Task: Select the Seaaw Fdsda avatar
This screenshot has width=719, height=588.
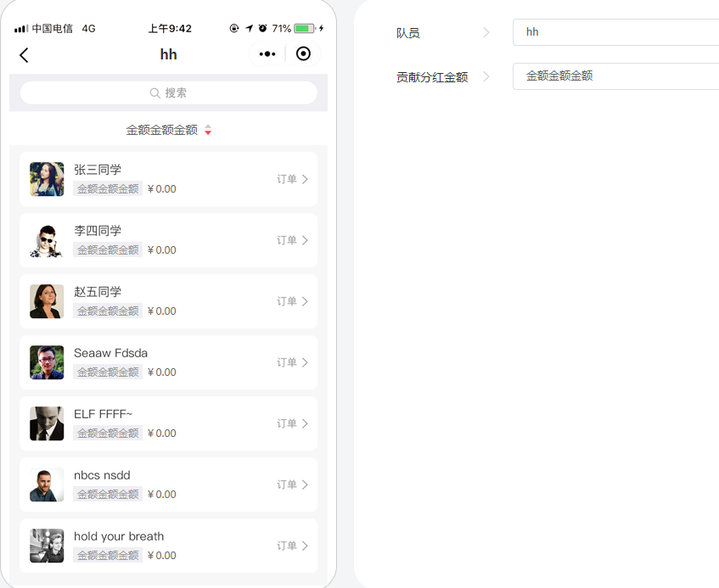Action: tap(47, 362)
